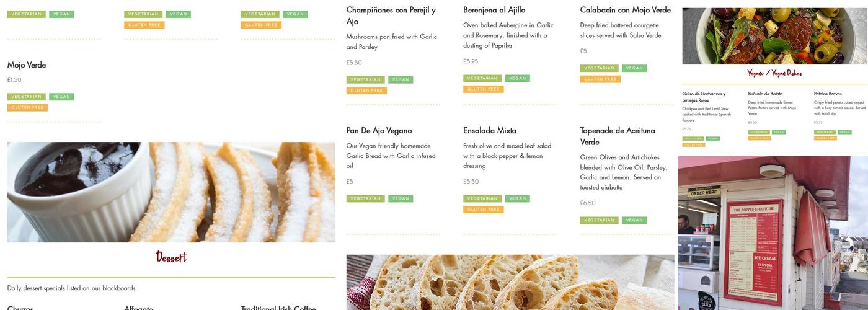Open the Pan De Ajo Vegano item
The image size is (868, 310).
(379, 131)
